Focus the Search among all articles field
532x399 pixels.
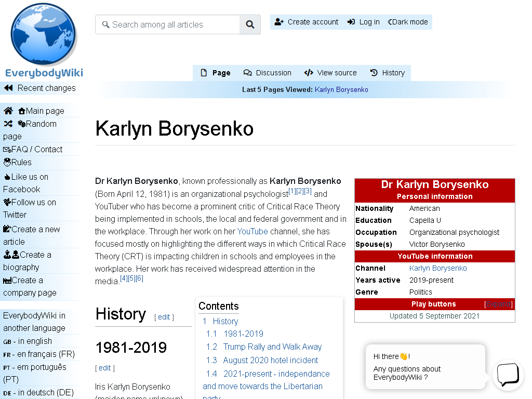pos(168,24)
